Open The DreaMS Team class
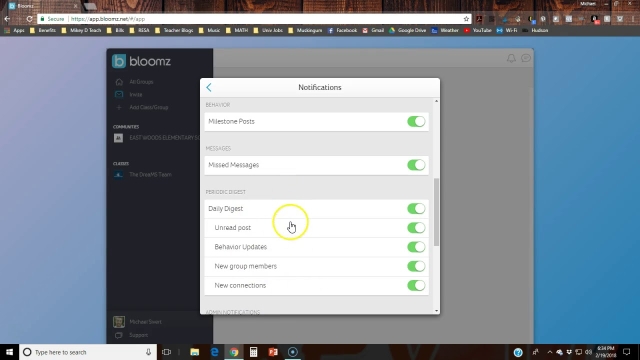 [150, 175]
